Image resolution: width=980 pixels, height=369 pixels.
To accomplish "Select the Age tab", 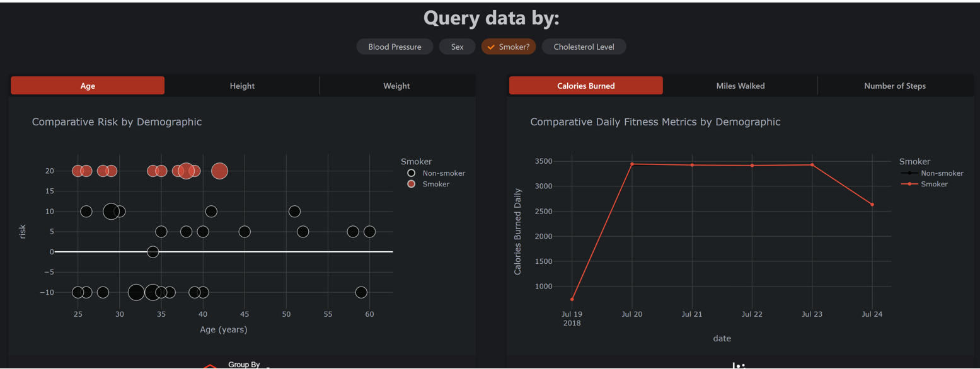I will (88, 86).
